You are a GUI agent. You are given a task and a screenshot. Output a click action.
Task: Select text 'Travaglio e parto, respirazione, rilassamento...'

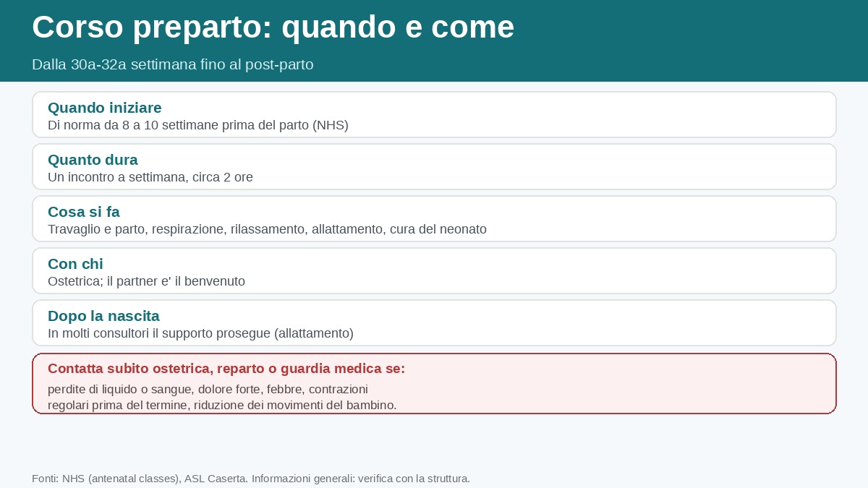point(267,229)
